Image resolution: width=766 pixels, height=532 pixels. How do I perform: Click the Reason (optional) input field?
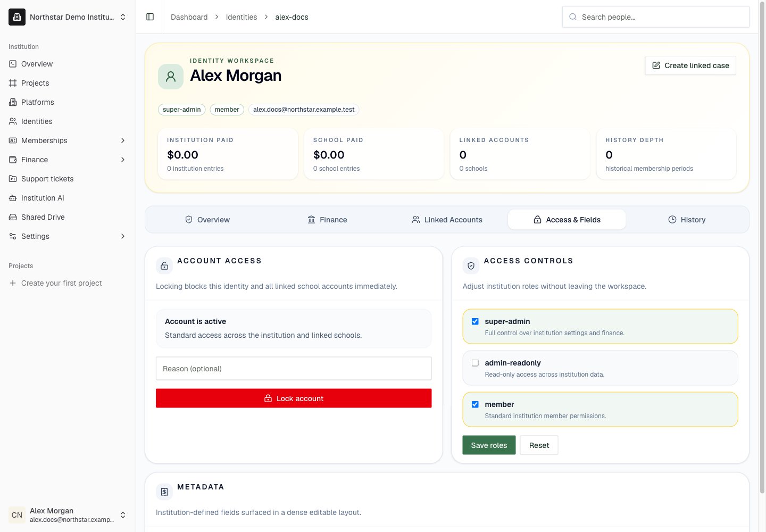(x=294, y=369)
